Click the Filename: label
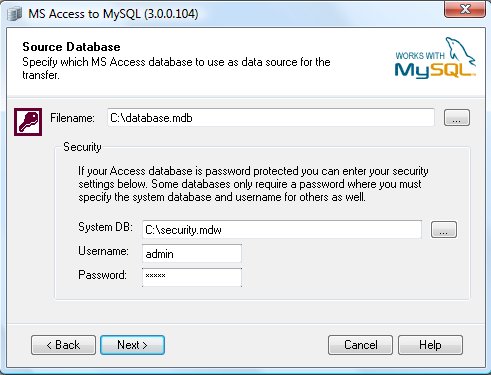The image size is (491, 375). [x=72, y=118]
